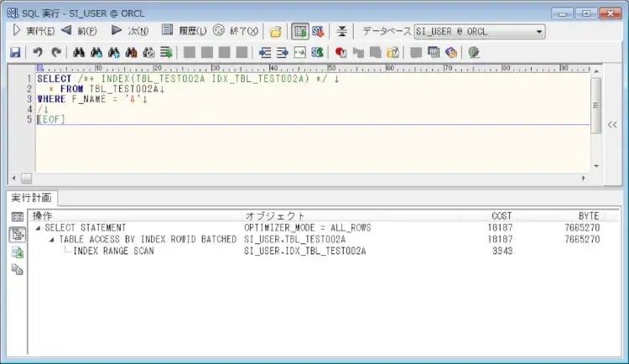
Task: Open the folder icon in top toolbar
Action: point(275,31)
